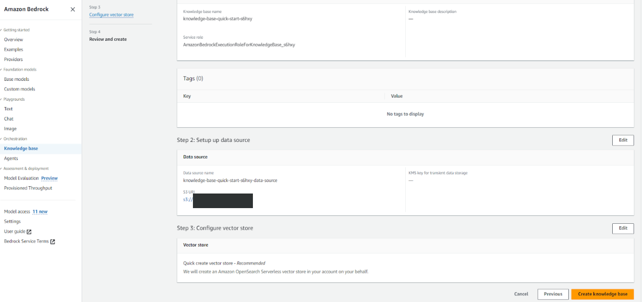Image resolution: width=644 pixels, height=302 pixels.
Task: Collapse the Playgrounds section
Action: [x=2, y=99]
